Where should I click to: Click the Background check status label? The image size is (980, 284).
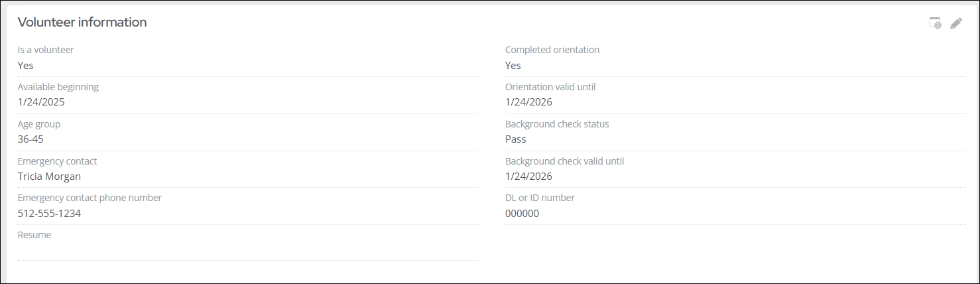[557, 124]
